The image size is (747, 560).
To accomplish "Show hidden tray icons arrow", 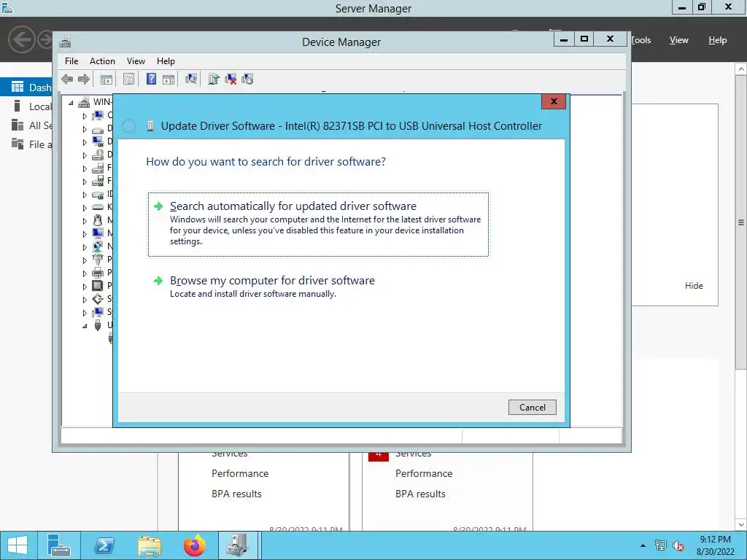I will point(643,545).
